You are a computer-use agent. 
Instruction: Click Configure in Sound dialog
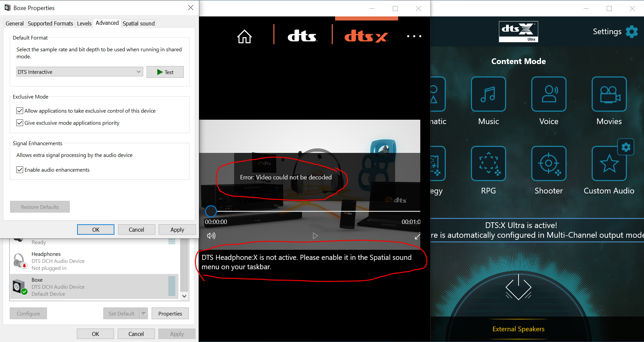coord(28,313)
